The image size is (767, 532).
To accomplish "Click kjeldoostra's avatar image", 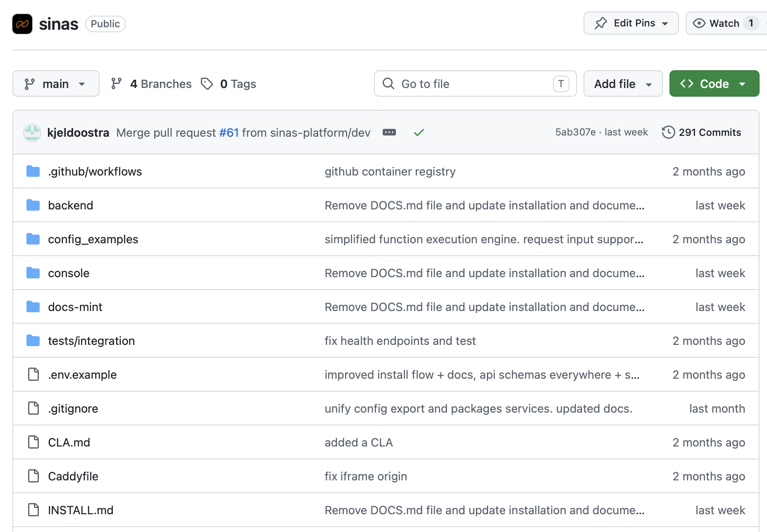I will (x=32, y=133).
